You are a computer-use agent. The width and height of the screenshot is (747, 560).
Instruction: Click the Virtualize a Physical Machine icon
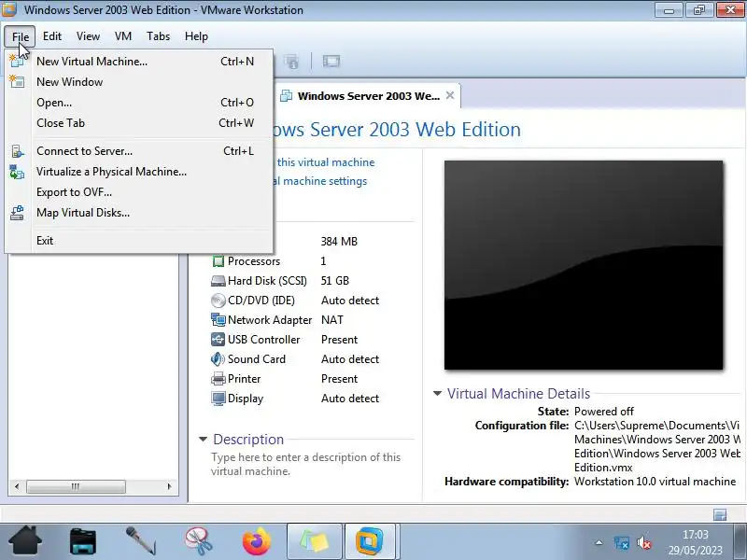coord(17,172)
